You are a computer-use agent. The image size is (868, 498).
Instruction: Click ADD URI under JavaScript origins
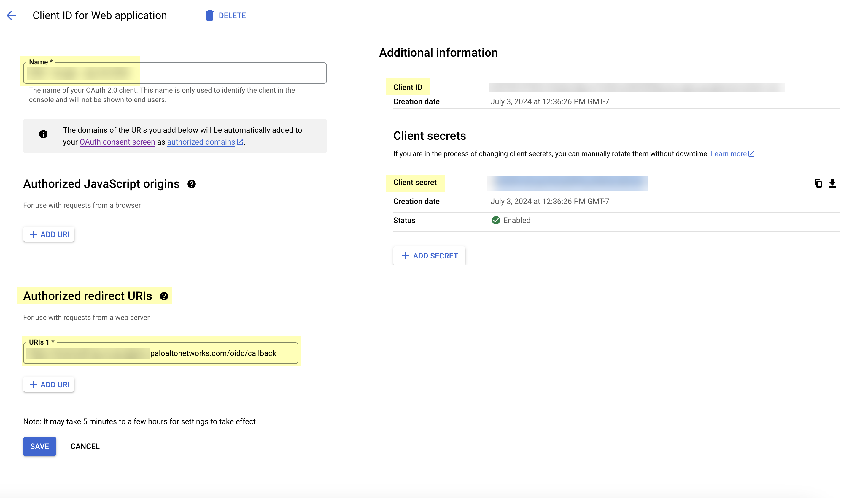click(49, 235)
